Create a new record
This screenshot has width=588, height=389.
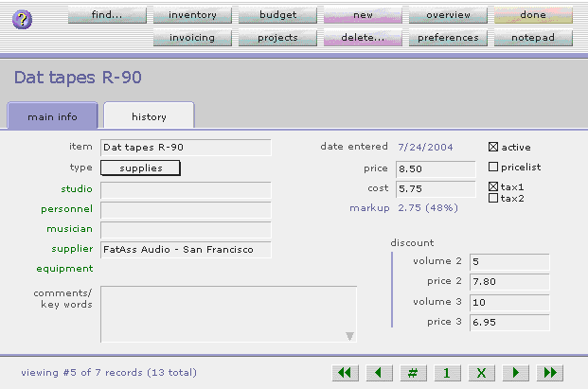click(x=363, y=15)
